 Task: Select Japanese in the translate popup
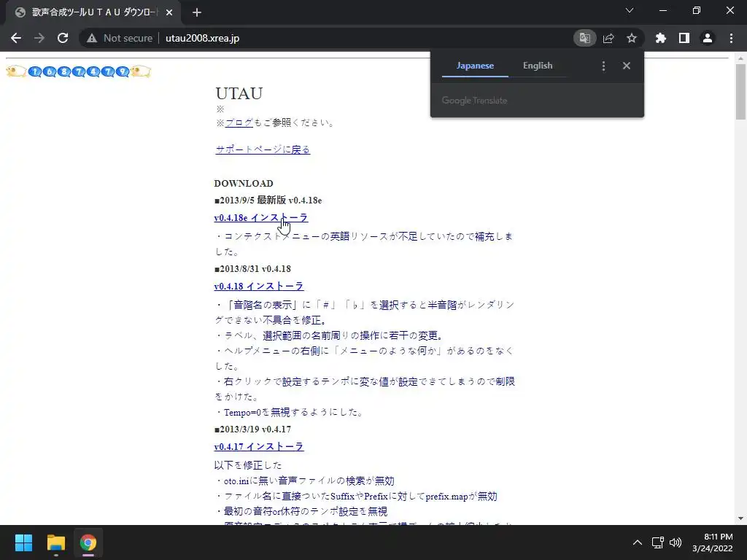point(475,66)
